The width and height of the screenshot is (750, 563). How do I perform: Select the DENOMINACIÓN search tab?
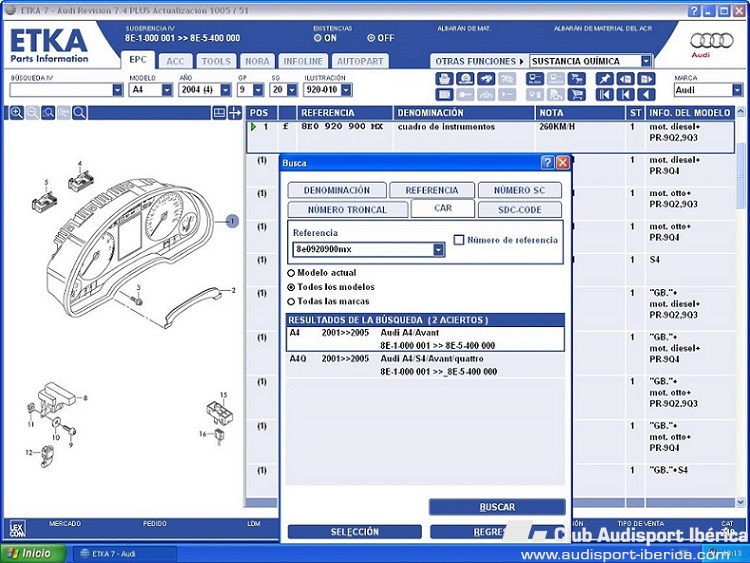tap(337, 190)
